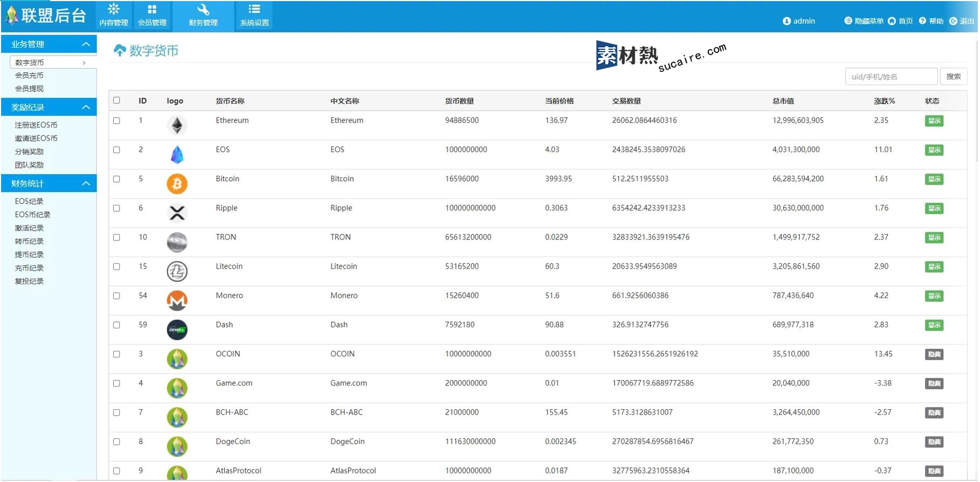Toggle the green 显示 status on Bitcoin row
This screenshot has width=980, height=482.
pos(934,179)
